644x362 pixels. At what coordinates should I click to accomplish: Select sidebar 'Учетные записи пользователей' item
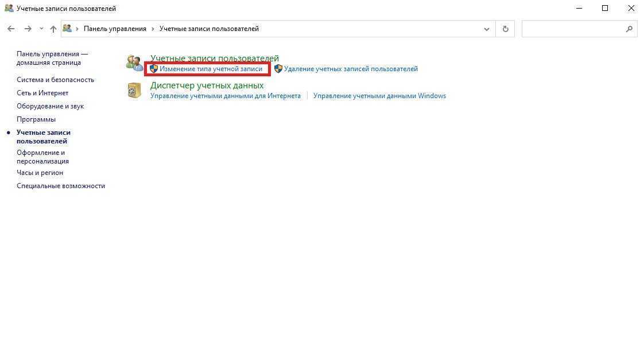pos(44,137)
